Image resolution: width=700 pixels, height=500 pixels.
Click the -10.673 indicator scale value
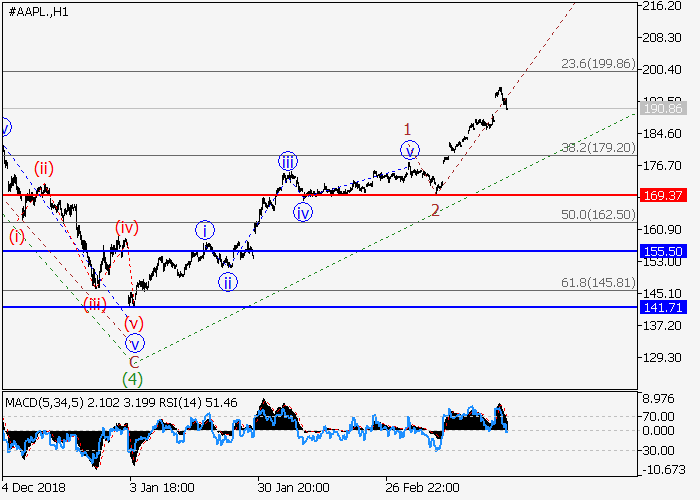(663, 470)
